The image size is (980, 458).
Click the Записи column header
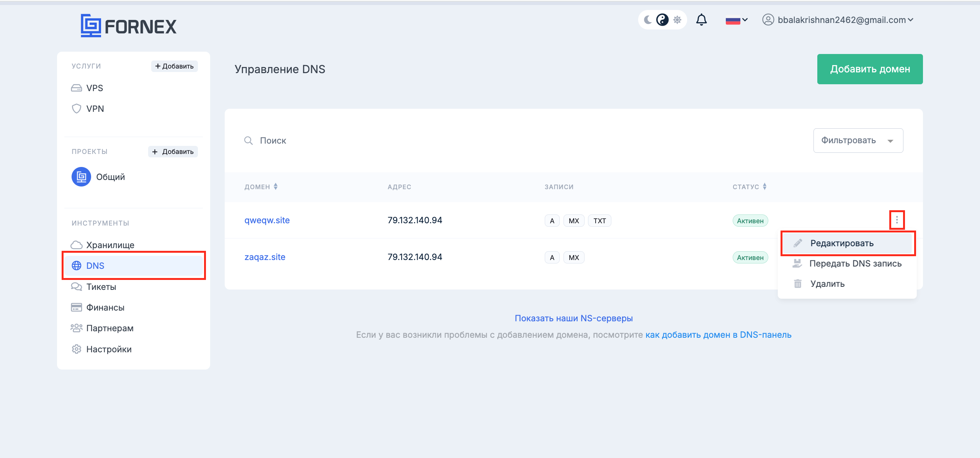[x=559, y=187]
